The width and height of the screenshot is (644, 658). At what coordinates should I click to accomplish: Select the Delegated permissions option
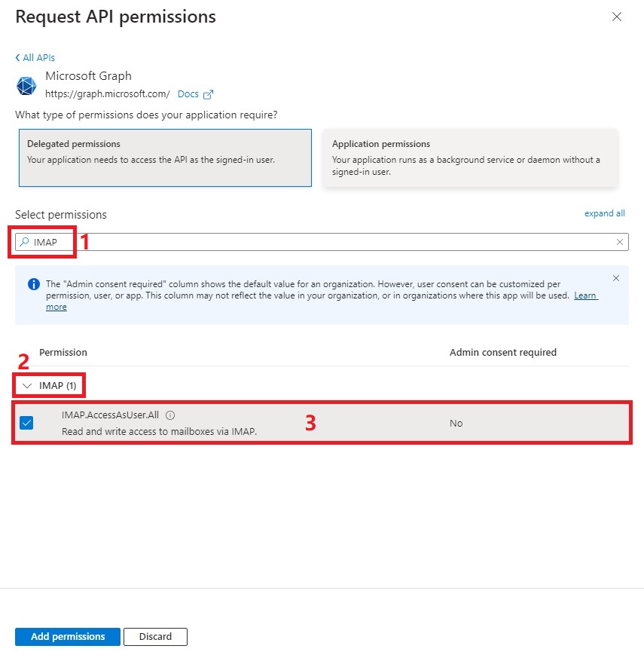pyautogui.click(x=165, y=158)
